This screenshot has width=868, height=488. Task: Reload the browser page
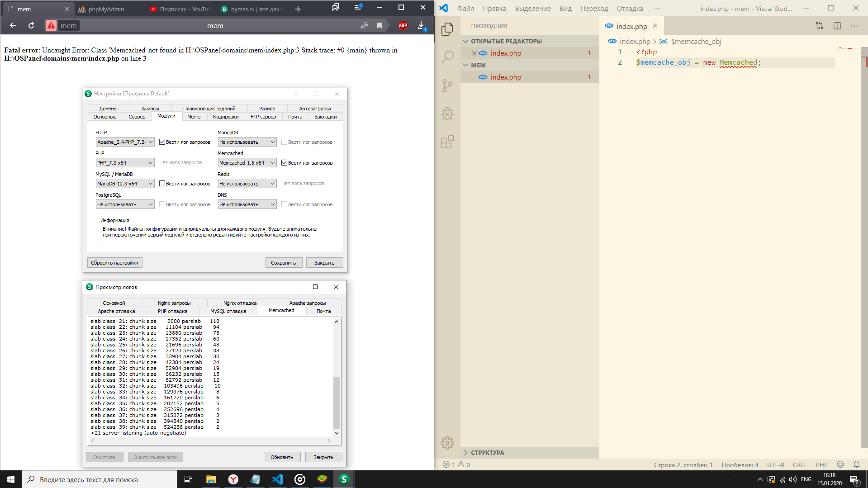point(31,25)
